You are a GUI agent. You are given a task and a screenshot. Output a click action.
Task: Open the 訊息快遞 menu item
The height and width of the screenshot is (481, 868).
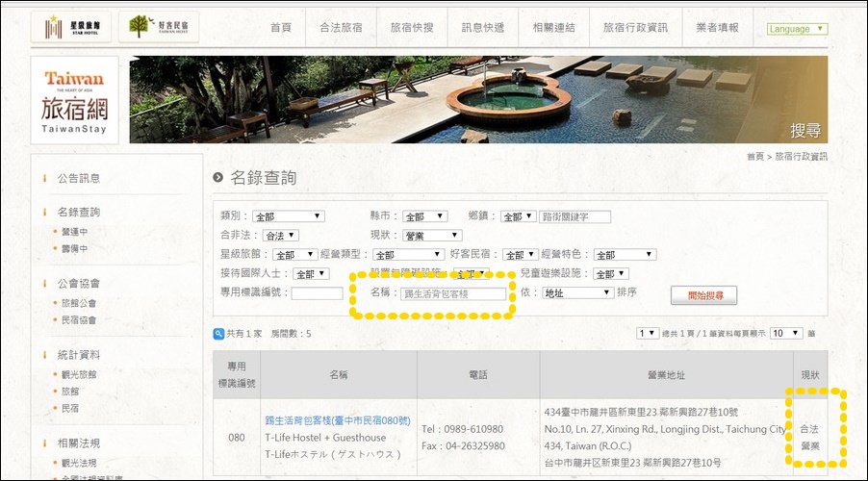pyautogui.click(x=483, y=28)
